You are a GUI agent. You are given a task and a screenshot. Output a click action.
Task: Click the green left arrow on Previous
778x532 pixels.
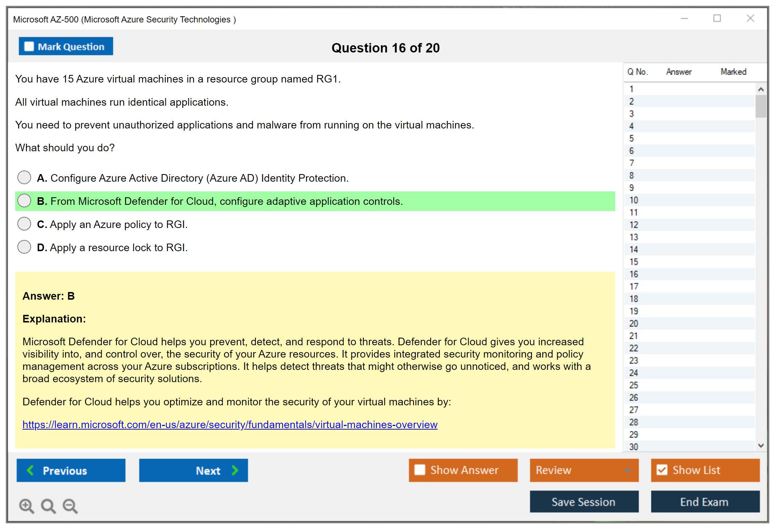[30, 470]
